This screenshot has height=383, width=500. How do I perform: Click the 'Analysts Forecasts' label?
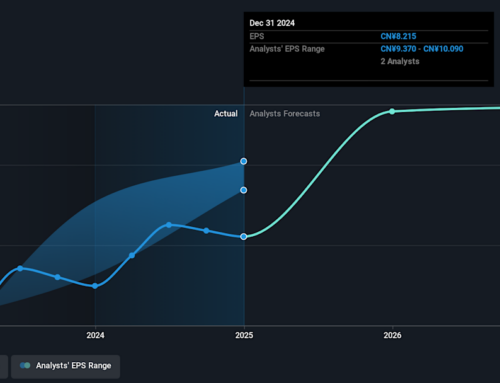pos(285,114)
